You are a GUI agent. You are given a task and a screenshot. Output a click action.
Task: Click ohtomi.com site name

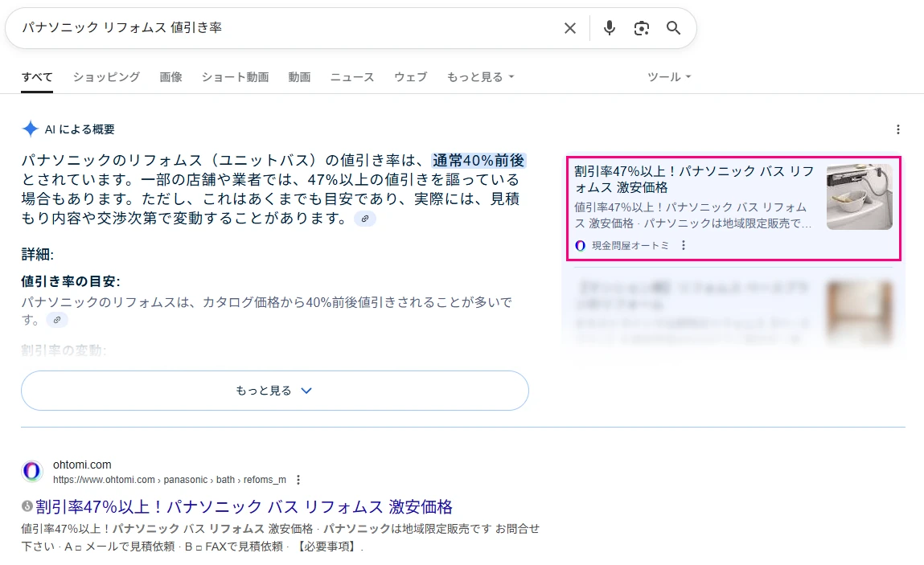click(x=82, y=465)
